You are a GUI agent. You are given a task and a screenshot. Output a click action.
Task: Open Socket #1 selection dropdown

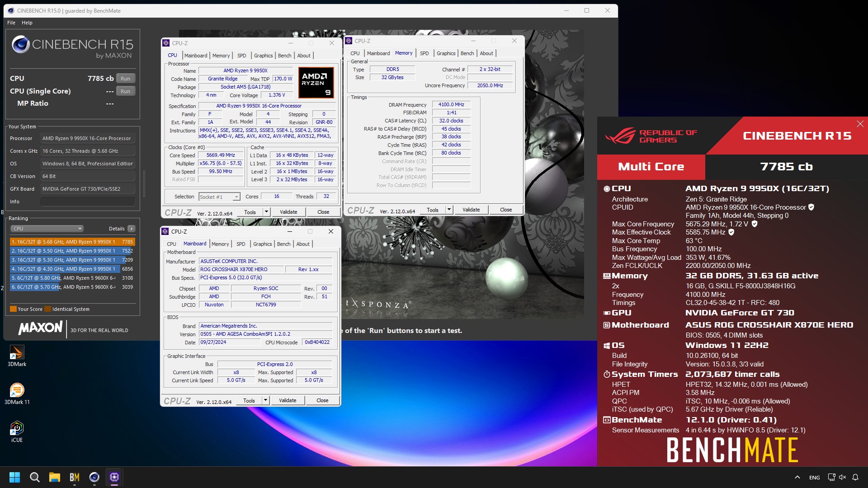[219, 197]
